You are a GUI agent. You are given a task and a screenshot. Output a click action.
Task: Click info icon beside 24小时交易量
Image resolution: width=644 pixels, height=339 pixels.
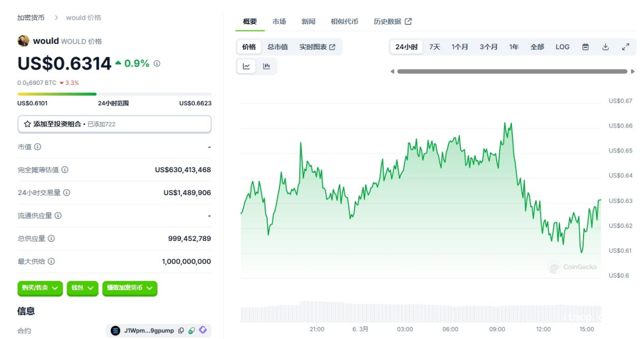click(67, 193)
